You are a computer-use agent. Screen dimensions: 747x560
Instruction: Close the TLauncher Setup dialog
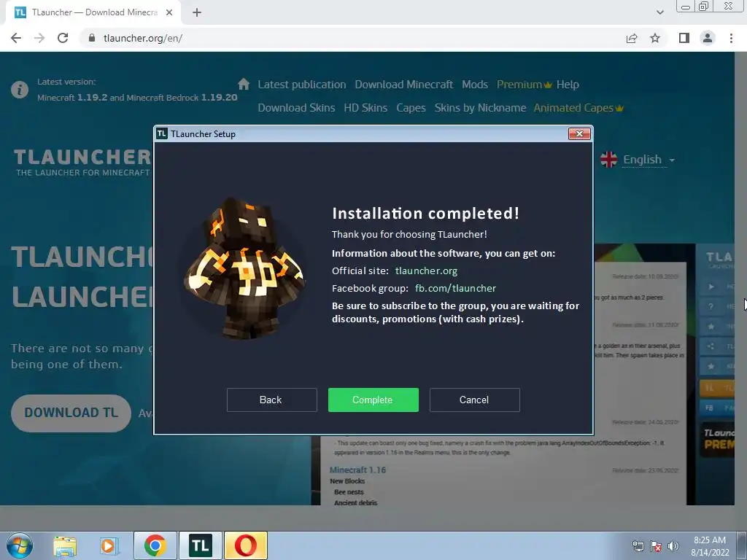[x=579, y=134]
